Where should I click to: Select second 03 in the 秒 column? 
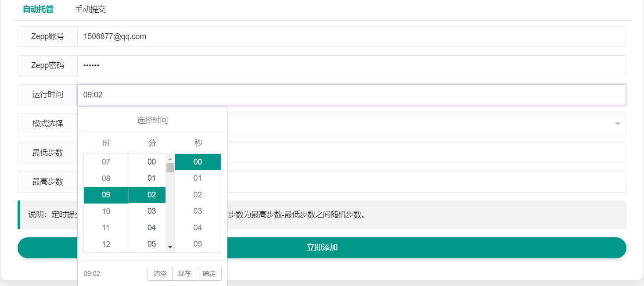tap(198, 211)
